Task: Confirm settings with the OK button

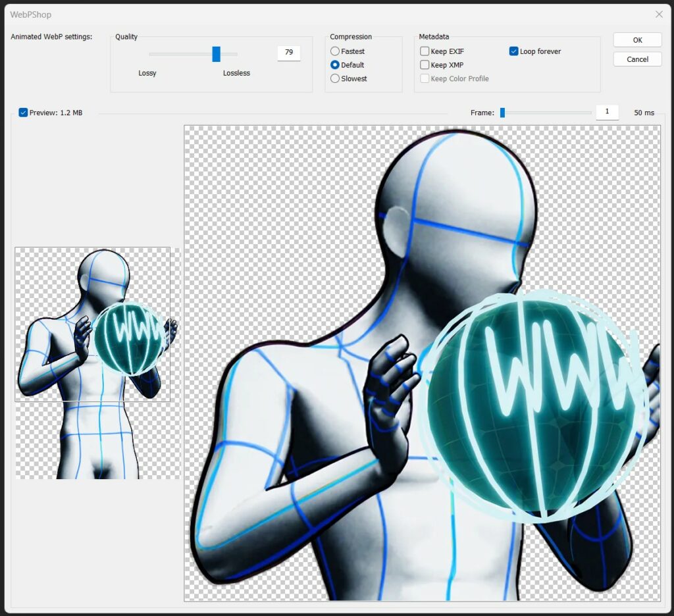Action: (637, 40)
